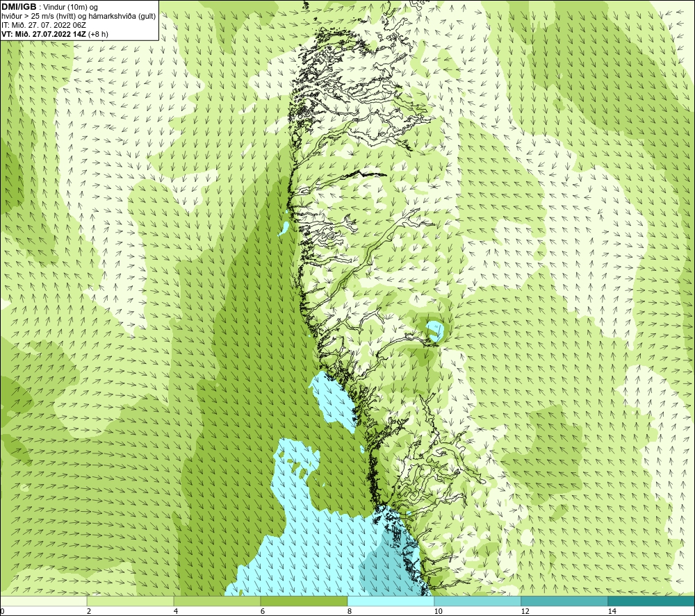The width and height of the screenshot is (695, 616).
Task: Click the darkest teal swatch above 14 m/s
Action: tap(652, 601)
